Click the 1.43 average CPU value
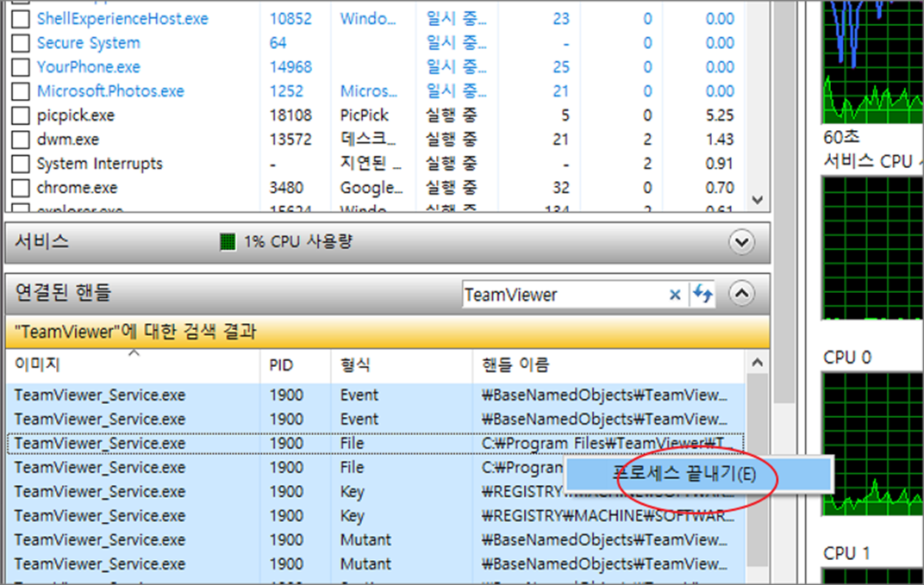 tap(719, 140)
